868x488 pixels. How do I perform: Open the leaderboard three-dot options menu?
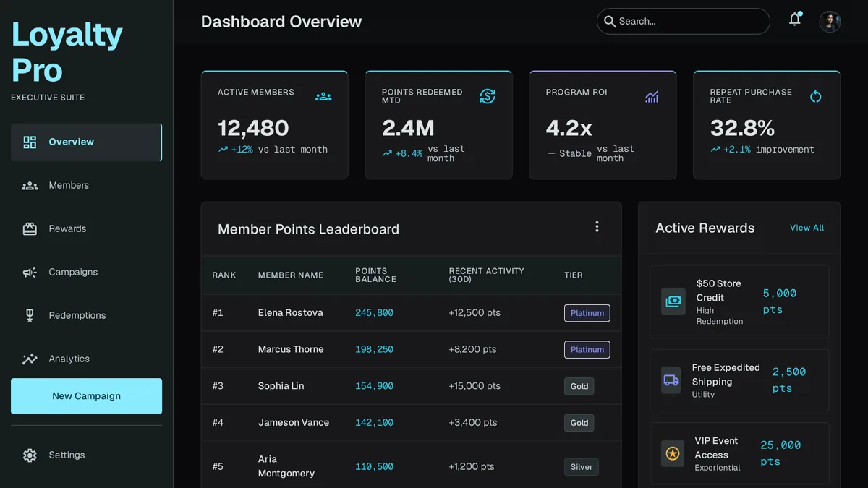tap(597, 227)
